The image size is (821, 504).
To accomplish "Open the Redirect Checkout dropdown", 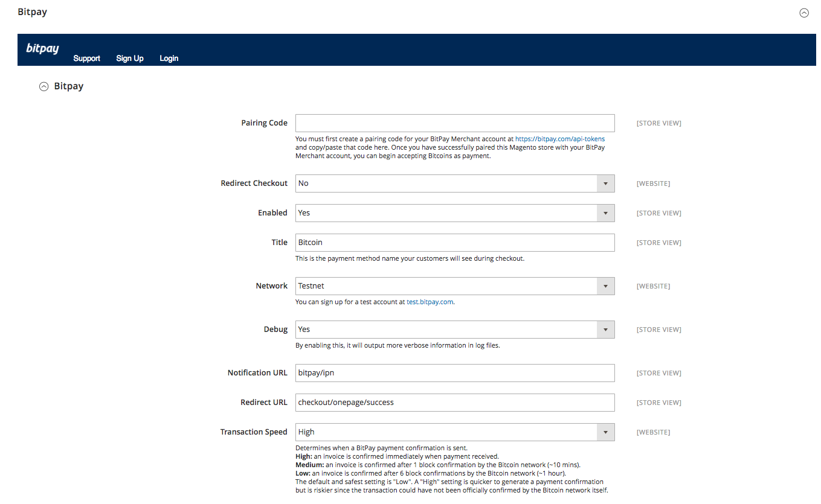I will [x=455, y=183].
